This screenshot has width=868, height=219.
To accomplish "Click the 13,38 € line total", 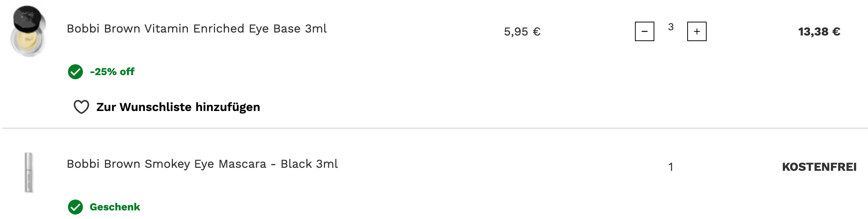I will (x=819, y=32).
